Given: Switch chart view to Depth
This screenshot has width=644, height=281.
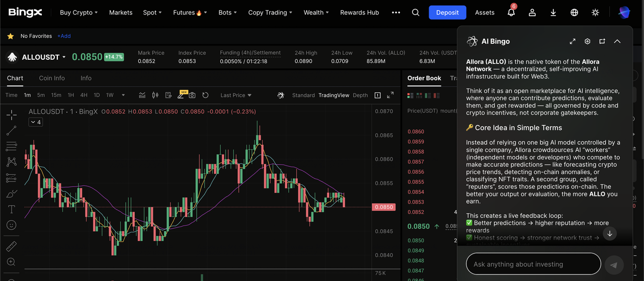Looking at the screenshot, I should pos(360,95).
